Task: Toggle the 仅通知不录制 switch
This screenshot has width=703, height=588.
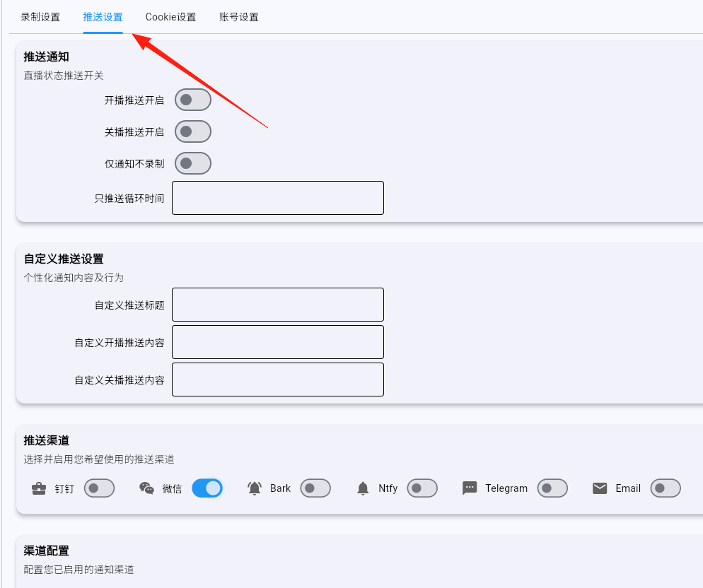Action: point(193,163)
